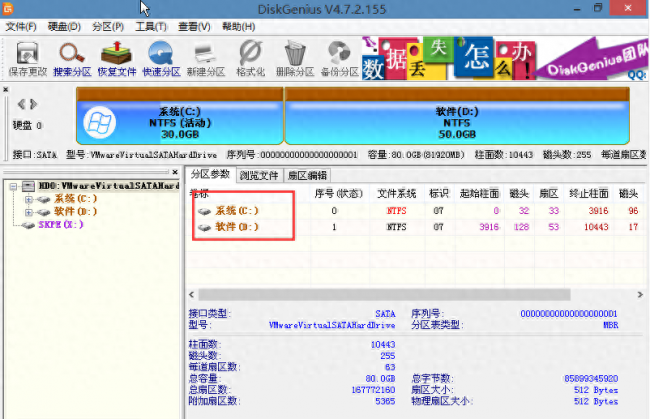
Task: Select SKPE(X:) in the left tree
Action: [61, 225]
